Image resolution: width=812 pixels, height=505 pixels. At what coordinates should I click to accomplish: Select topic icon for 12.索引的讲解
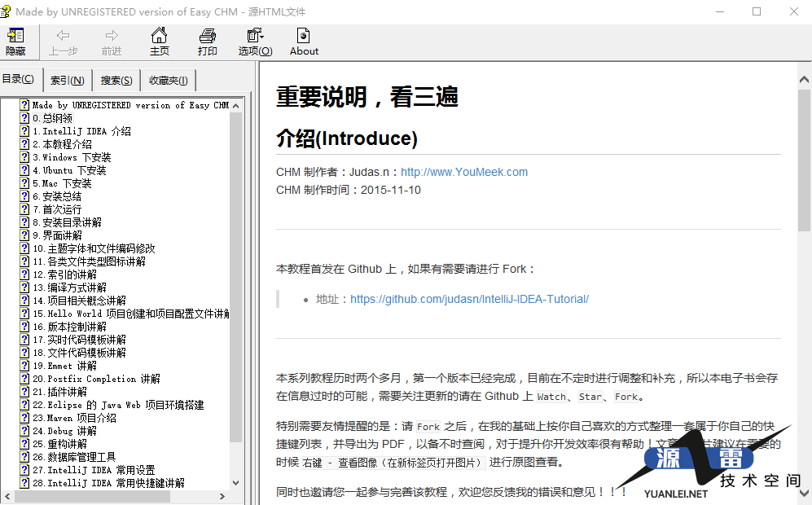24,274
